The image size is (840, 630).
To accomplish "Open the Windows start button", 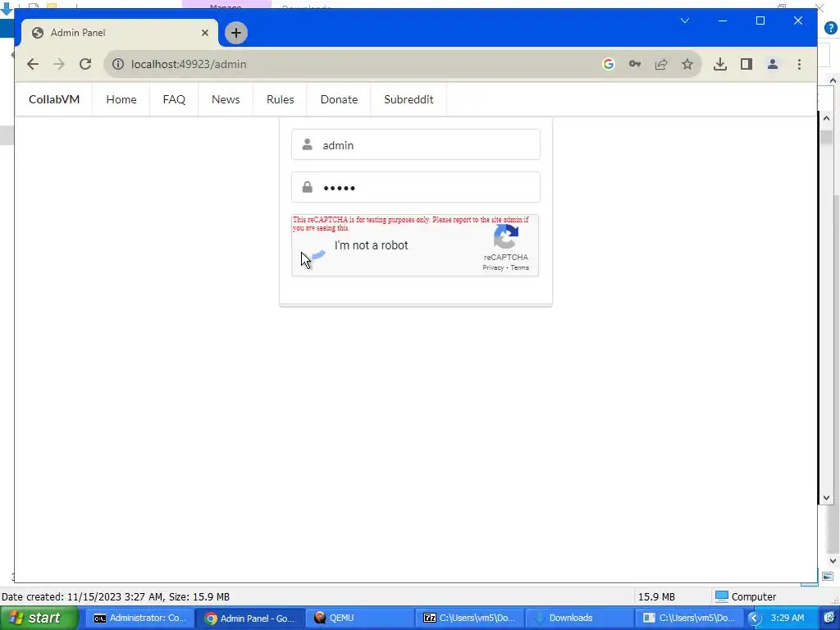I will pyautogui.click(x=39, y=619).
